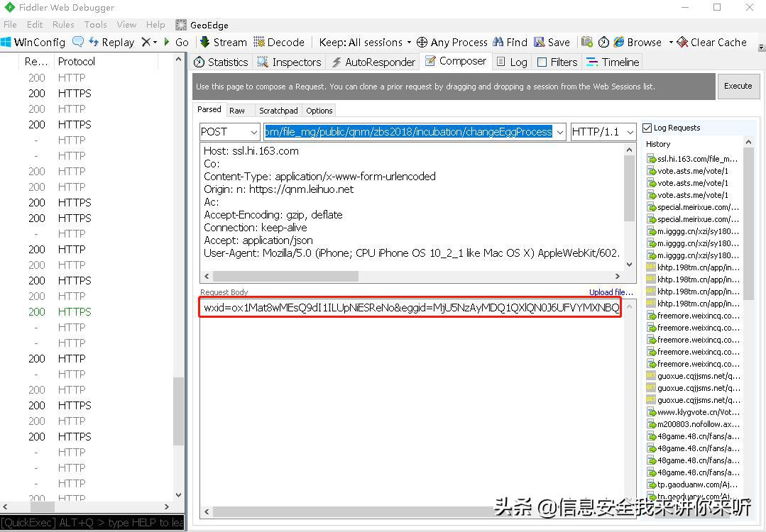Toggle the Stream mode icon
766x532 pixels.
click(205, 42)
